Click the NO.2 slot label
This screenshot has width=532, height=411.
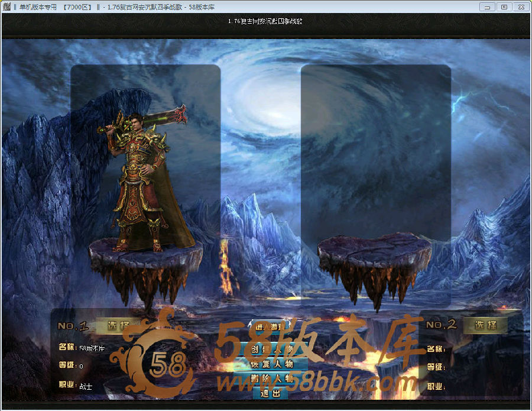click(x=441, y=325)
